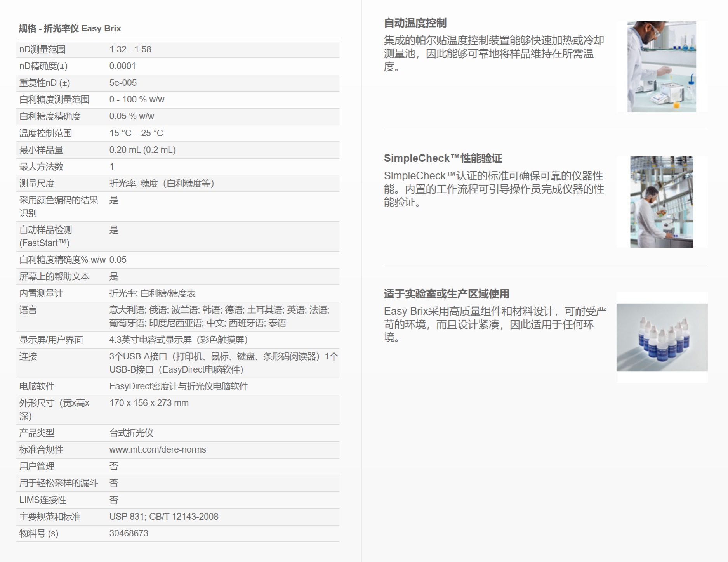This screenshot has height=562, width=728.
Task: Click the 台式折光仪 product type value
Action: [131, 433]
